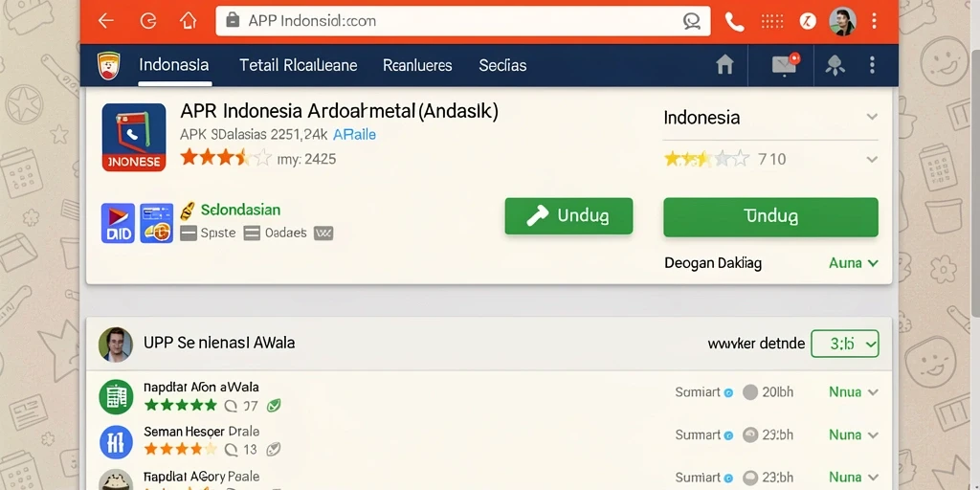This screenshot has width=980, height=490.
Task: Click Sumiart in the 20lbh row
Action: click(698, 392)
